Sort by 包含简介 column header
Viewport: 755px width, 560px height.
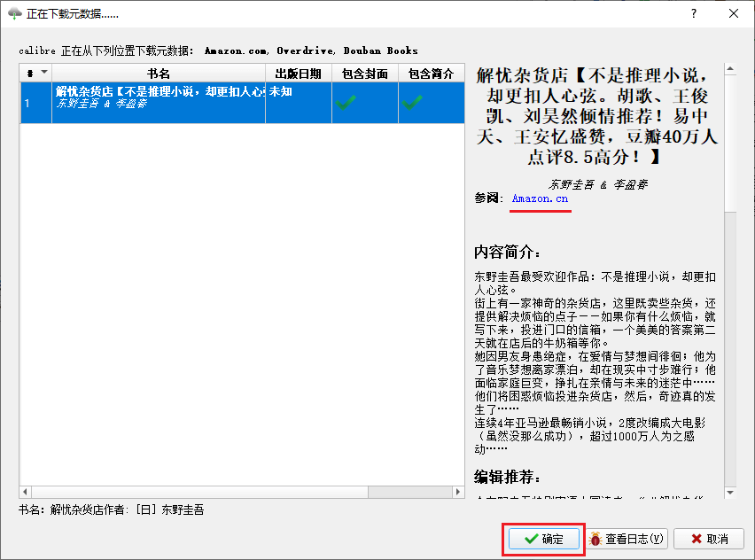(431, 74)
